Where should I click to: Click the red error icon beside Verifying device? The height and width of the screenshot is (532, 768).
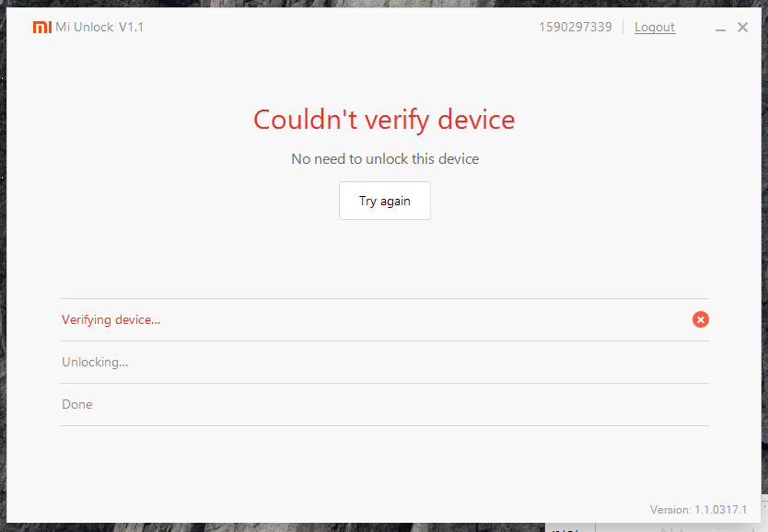[700, 319]
